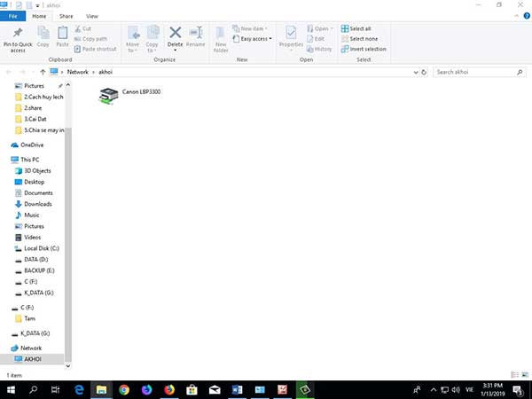Click the History command
Viewport: 532px width, 399px height.
click(x=319, y=49)
